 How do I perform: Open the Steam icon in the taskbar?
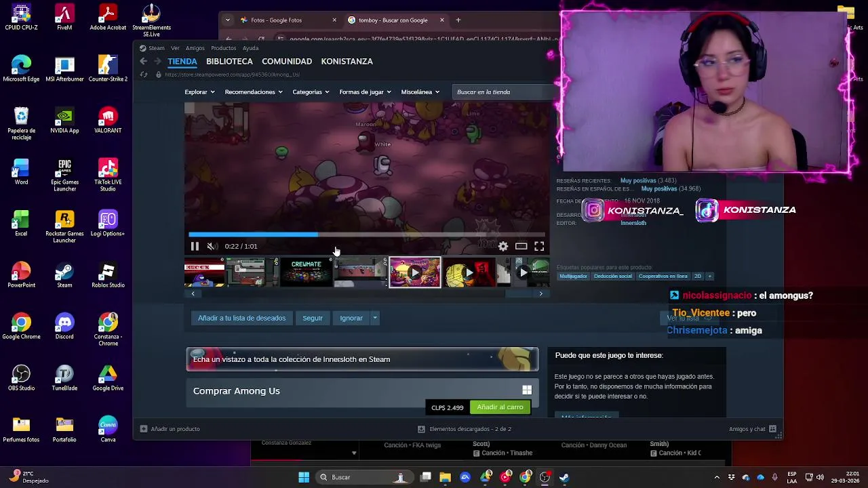(x=564, y=477)
